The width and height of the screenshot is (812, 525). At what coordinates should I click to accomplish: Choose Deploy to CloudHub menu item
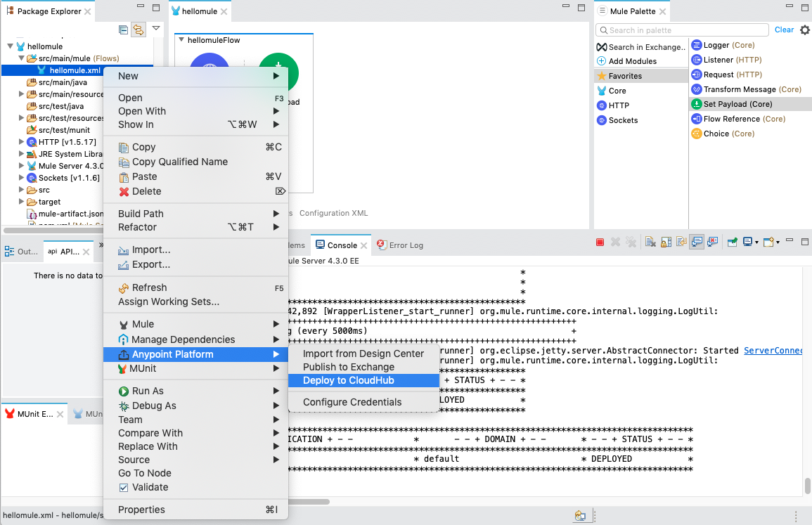[348, 380]
